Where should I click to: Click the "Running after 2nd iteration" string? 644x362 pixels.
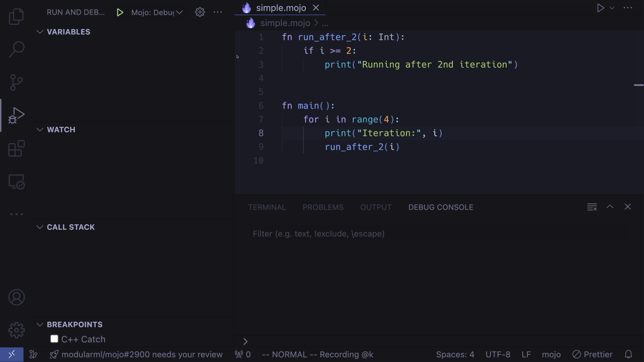coord(435,64)
